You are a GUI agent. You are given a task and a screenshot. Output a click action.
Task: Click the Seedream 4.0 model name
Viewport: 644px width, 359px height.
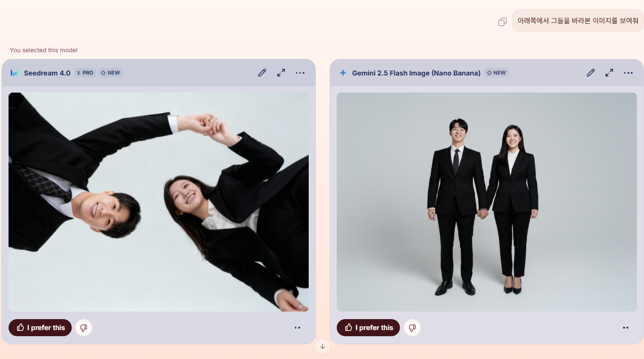pyautogui.click(x=47, y=73)
